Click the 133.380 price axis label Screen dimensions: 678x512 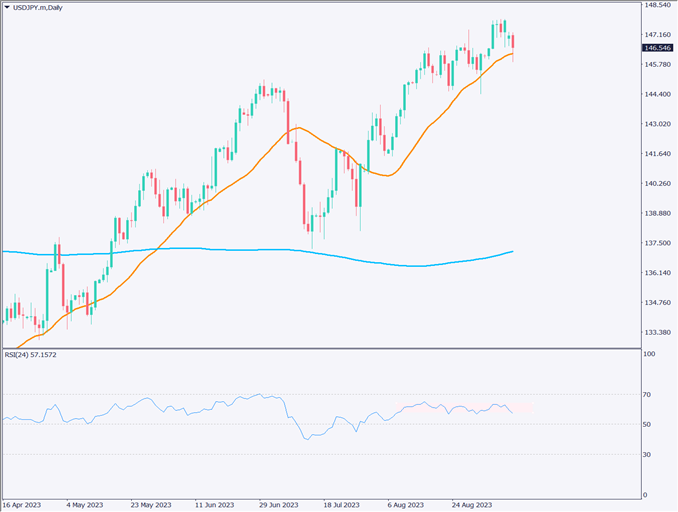[x=658, y=332]
